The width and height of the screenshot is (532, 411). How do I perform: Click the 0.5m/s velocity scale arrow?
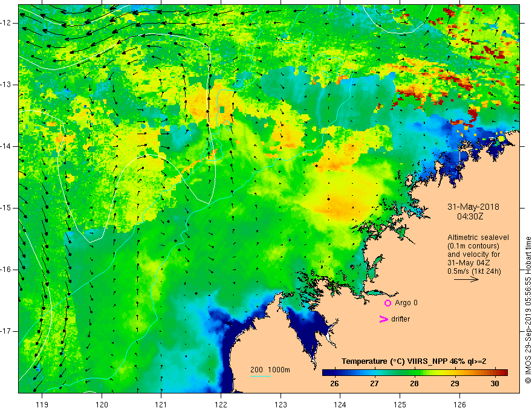tap(466, 279)
